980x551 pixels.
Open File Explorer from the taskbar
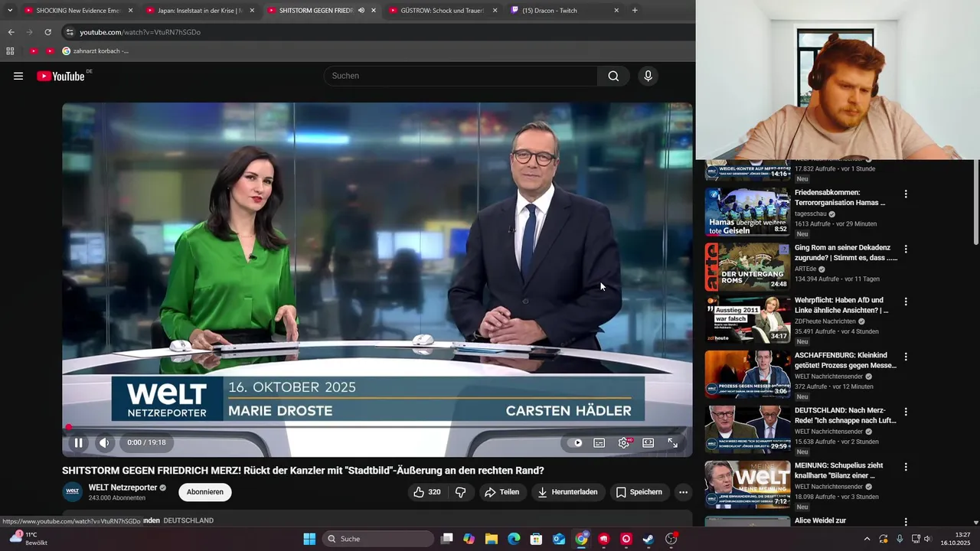[491, 539]
